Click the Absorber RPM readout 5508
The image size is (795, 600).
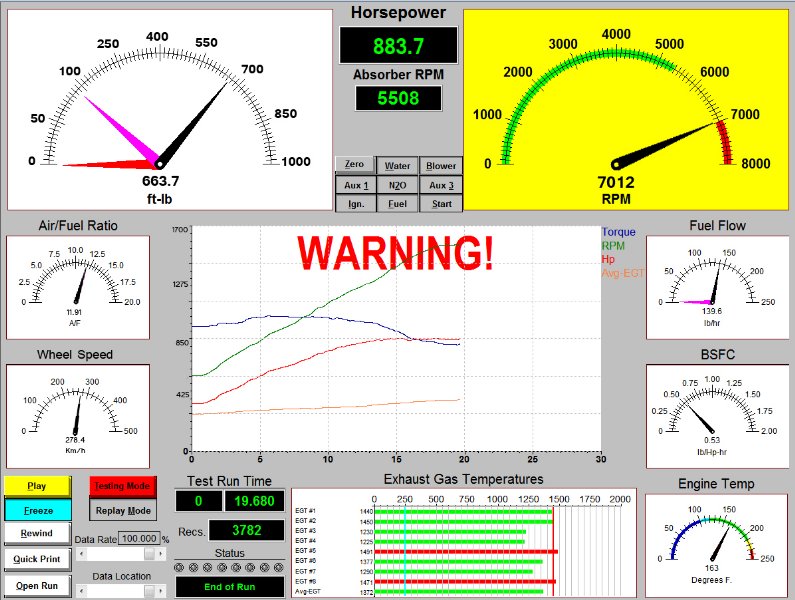coord(399,98)
